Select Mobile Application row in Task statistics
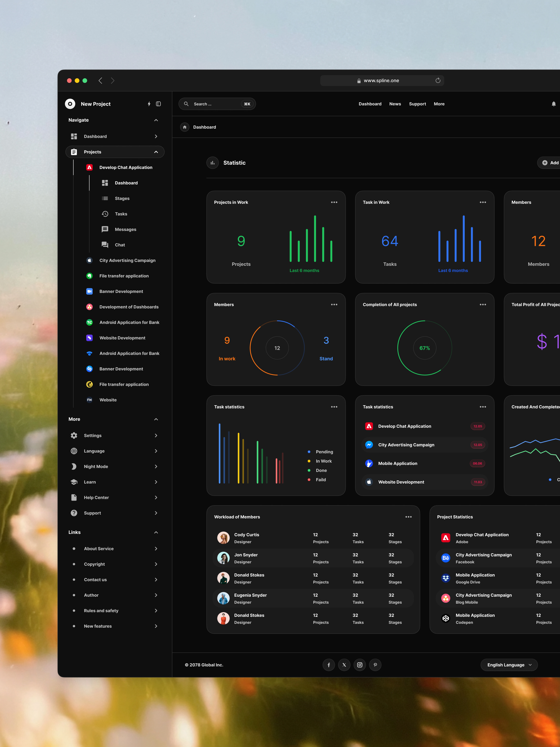Image resolution: width=560 pixels, height=747 pixels. click(x=425, y=464)
